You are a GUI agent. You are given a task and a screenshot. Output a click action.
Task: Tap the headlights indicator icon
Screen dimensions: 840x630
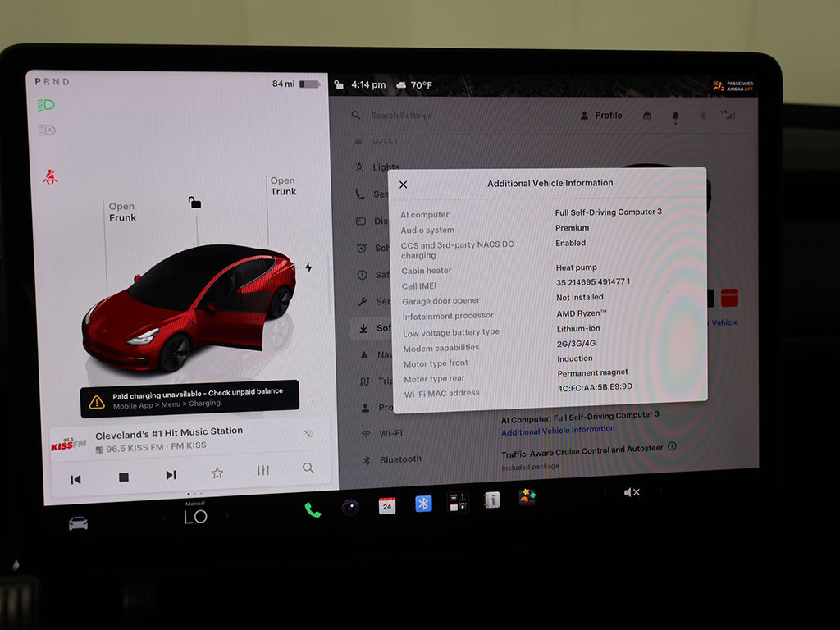click(46, 105)
